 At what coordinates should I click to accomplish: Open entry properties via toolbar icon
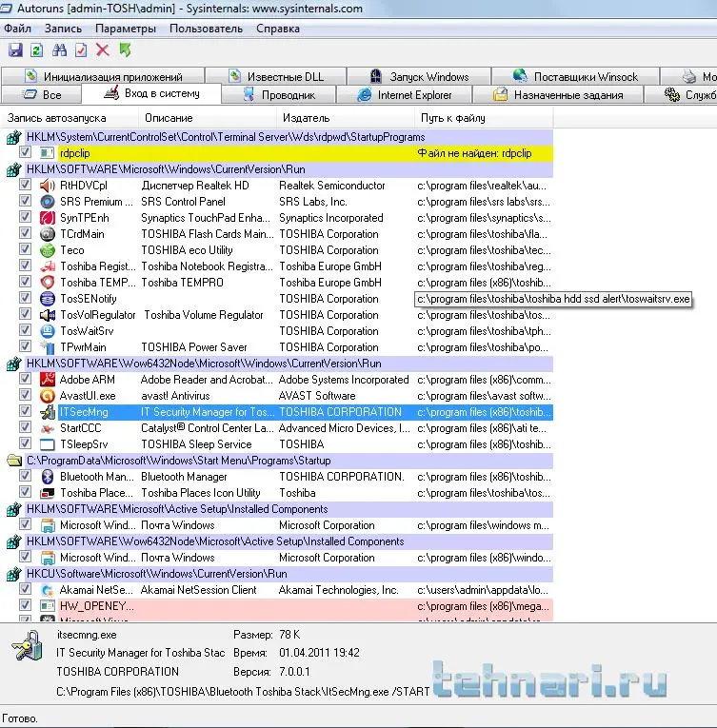pyautogui.click(x=81, y=49)
